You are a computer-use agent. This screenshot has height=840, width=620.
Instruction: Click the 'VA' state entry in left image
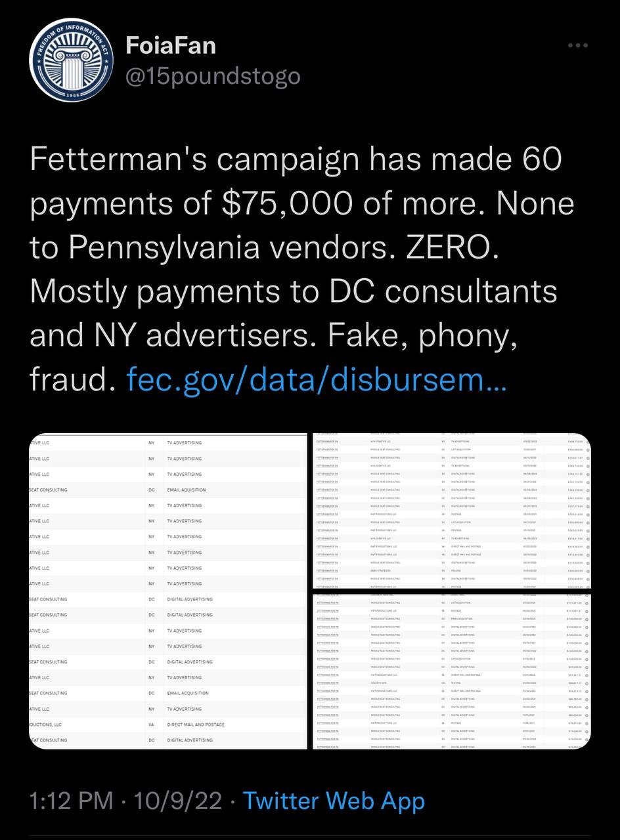click(x=152, y=724)
